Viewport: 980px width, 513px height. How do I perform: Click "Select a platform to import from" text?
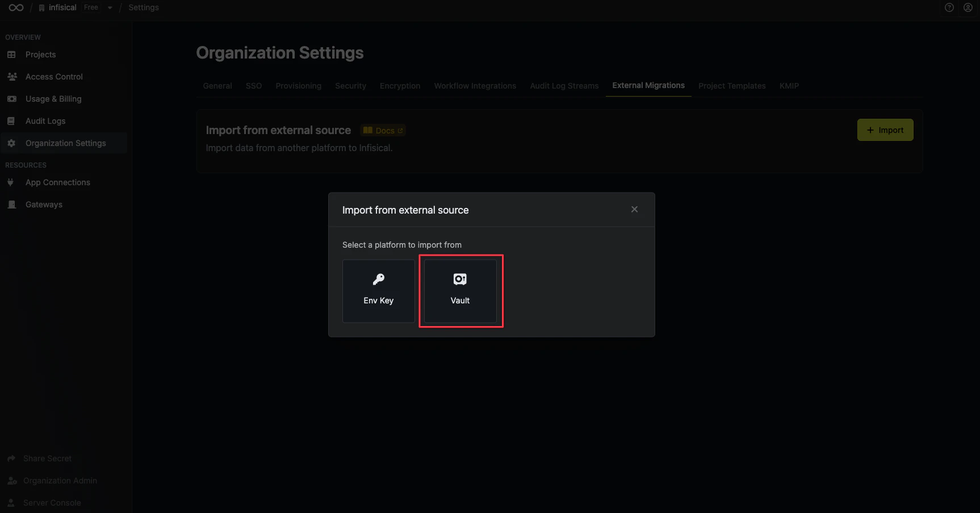(402, 245)
